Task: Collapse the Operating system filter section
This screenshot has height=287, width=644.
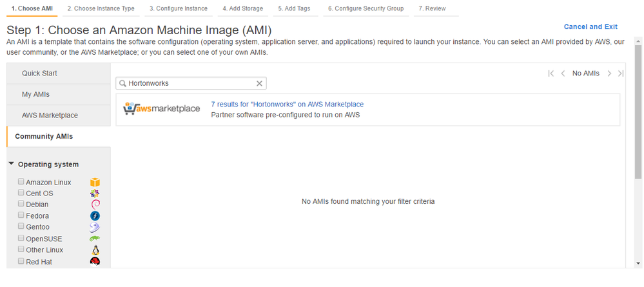Action: pyautogui.click(x=11, y=164)
